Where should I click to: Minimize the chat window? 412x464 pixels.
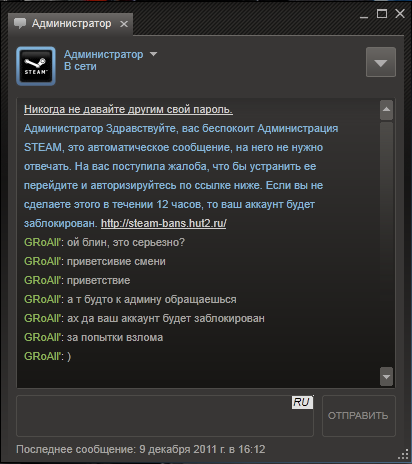(364, 15)
